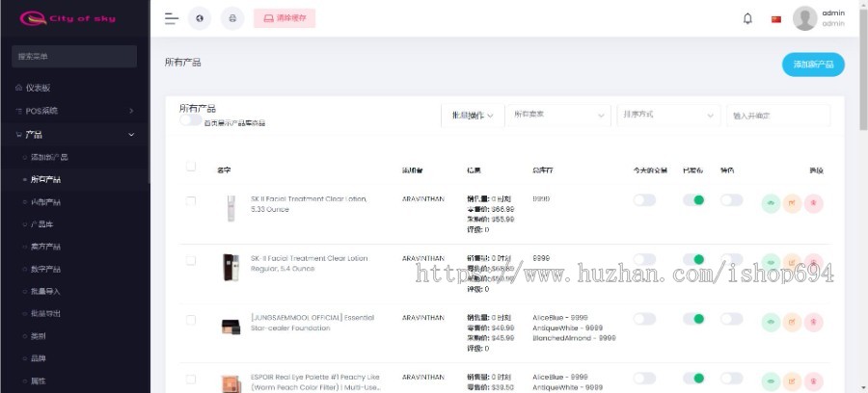The image size is (868, 393).
Task: Unpublish SK II 5.33 Ounce with green toggle
Action: [x=693, y=200]
